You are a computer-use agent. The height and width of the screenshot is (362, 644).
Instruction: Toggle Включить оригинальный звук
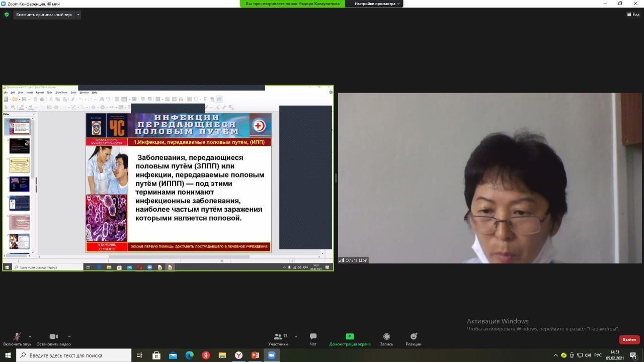pos(44,15)
